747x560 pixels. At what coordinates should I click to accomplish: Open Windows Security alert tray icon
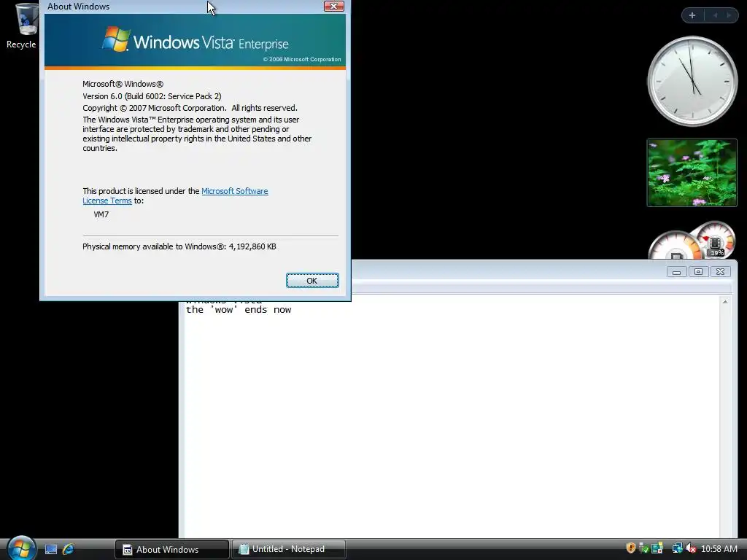(631, 548)
